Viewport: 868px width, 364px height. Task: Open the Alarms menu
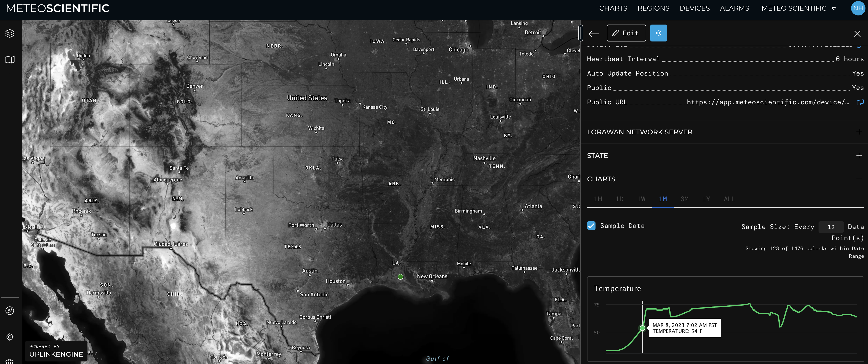tap(734, 8)
